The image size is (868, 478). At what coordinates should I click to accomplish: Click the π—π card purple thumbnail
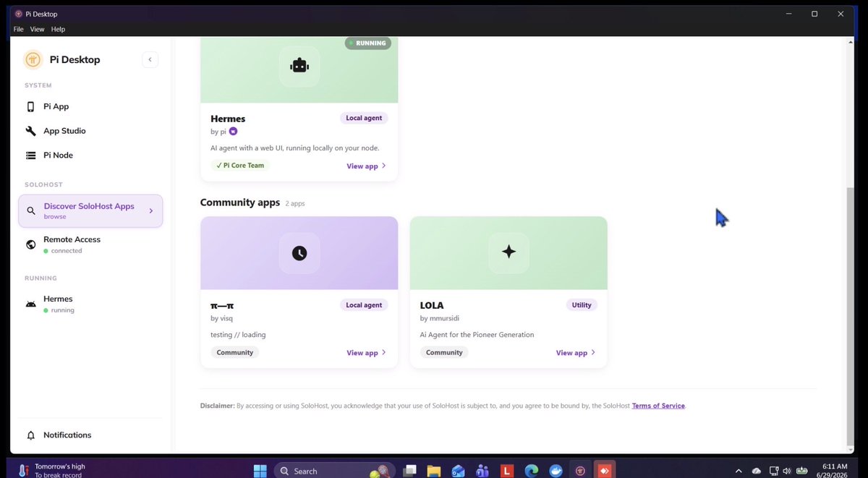[x=299, y=253]
